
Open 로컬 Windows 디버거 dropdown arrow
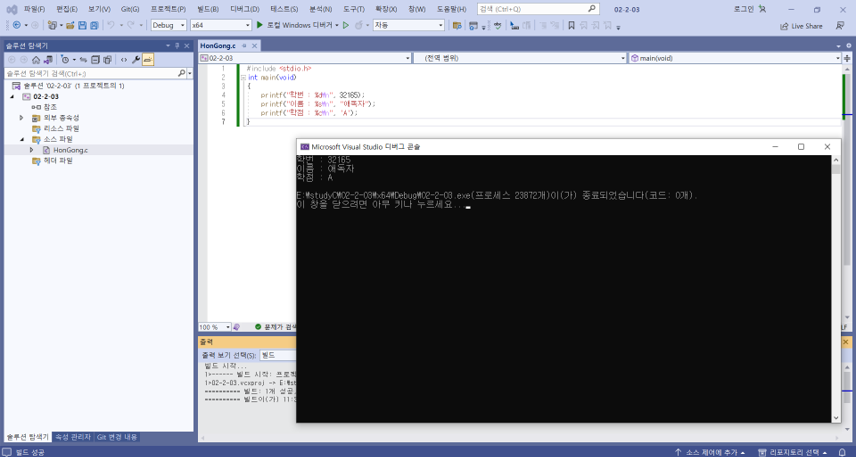tap(337, 25)
